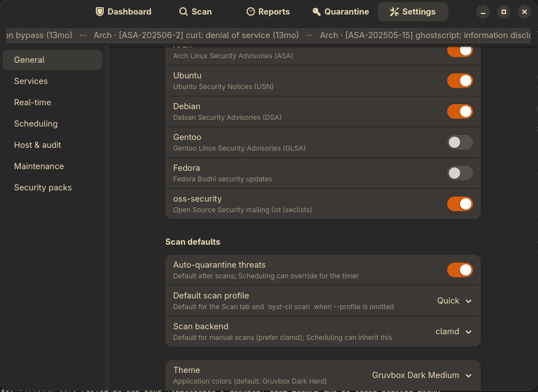Screen dimensions: 538x392
Task: Disable Arch Linux Security Advisories toggle
Action: coord(460,51)
